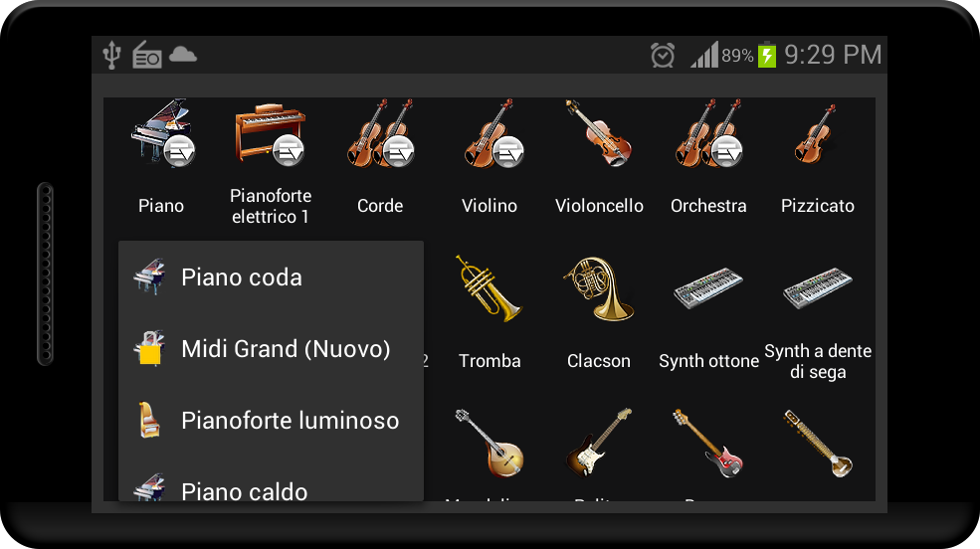Expand the Violino variant dropdown badge
The image size is (980, 549).
point(508,150)
